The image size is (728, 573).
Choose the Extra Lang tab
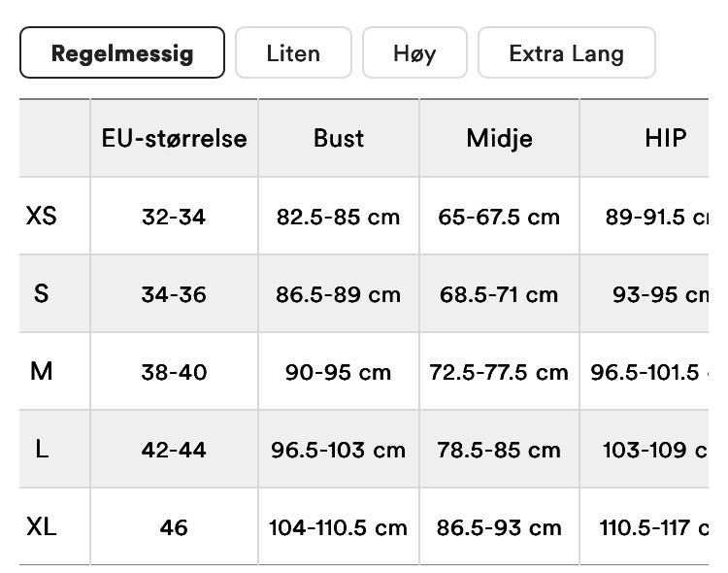coord(566,52)
